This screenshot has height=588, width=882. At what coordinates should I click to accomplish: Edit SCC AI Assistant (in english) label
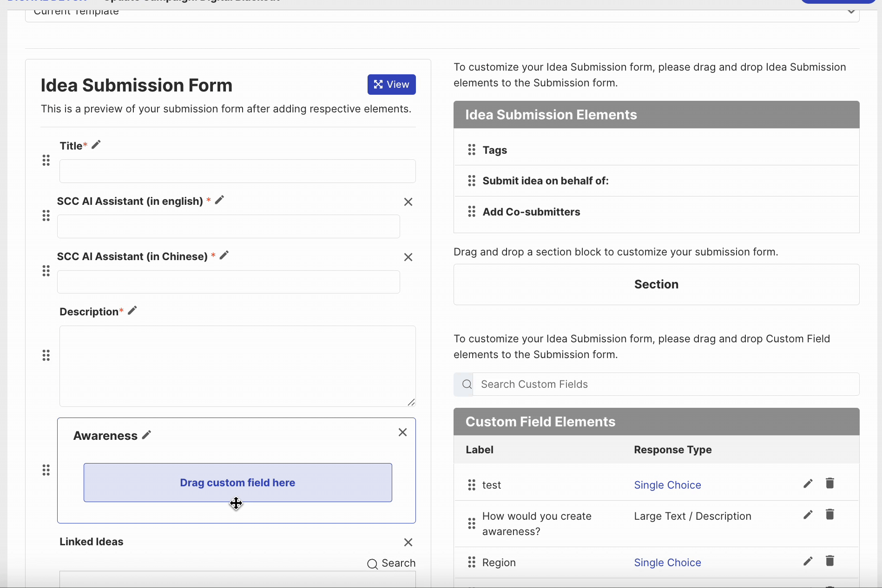click(x=220, y=200)
